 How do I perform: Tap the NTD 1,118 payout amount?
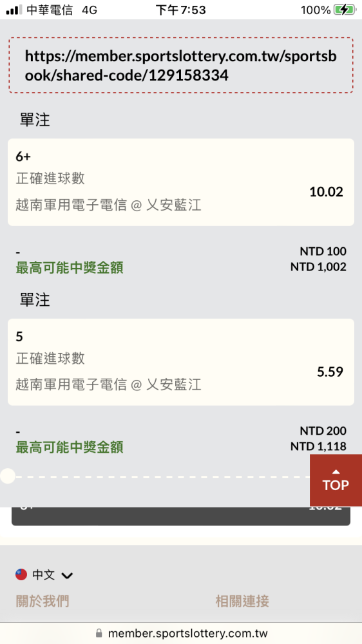pos(318,446)
